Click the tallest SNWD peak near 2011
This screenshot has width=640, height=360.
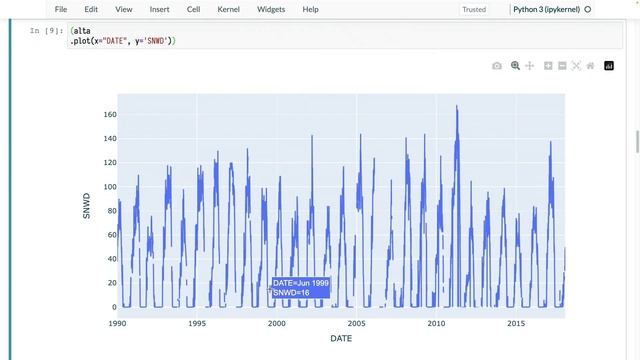(457, 107)
